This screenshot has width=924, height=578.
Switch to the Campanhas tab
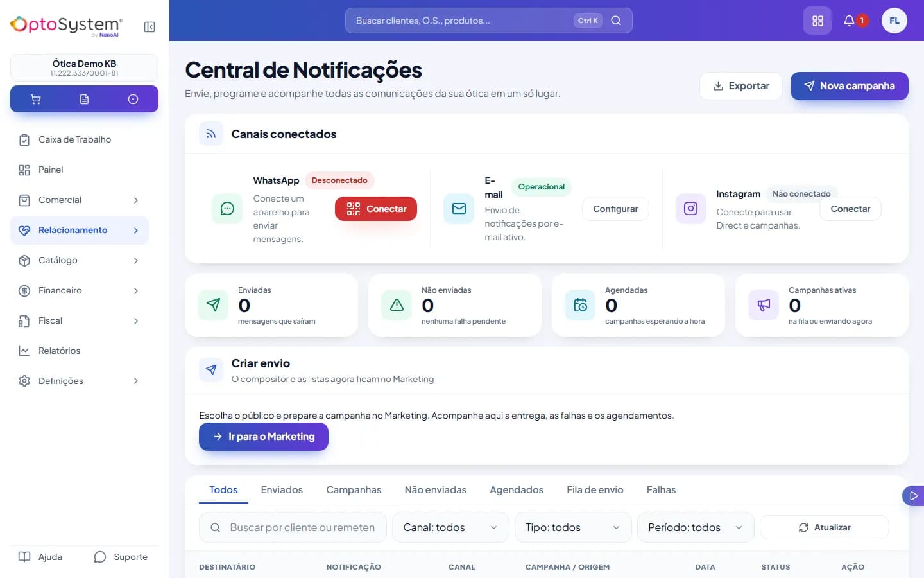pyautogui.click(x=354, y=490)
